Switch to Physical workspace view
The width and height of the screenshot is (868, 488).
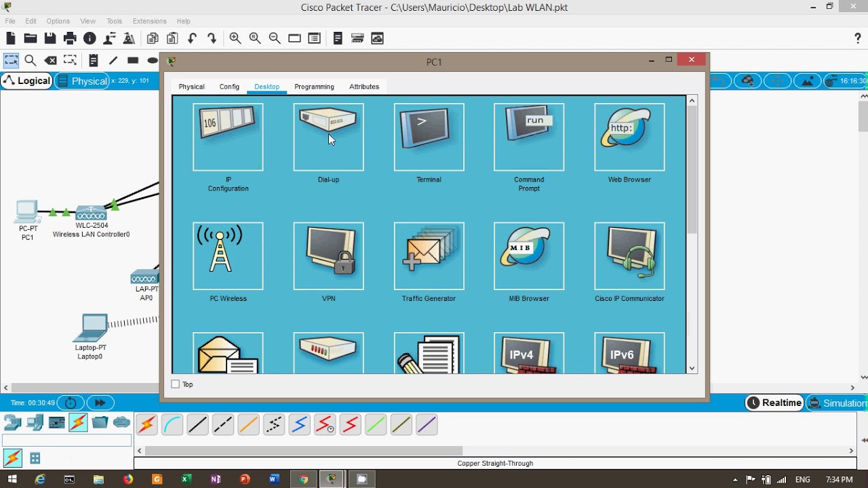coord(81,81)
